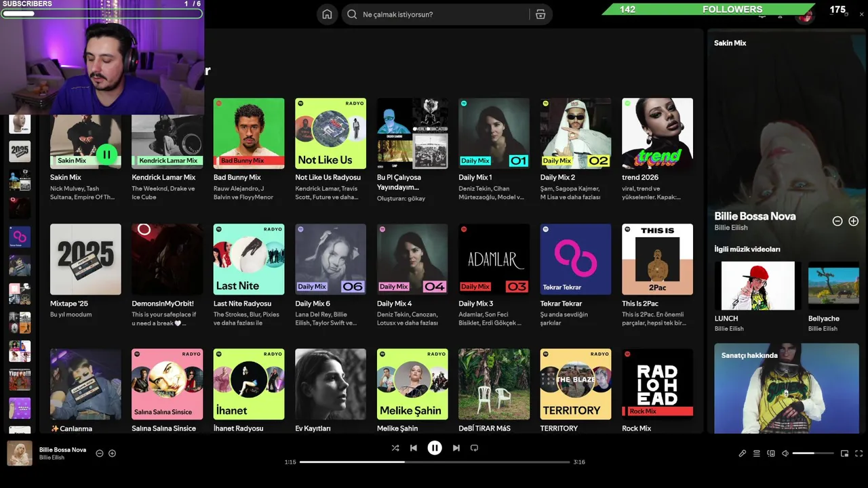Open Billie Eilish link in player bar

52,457
